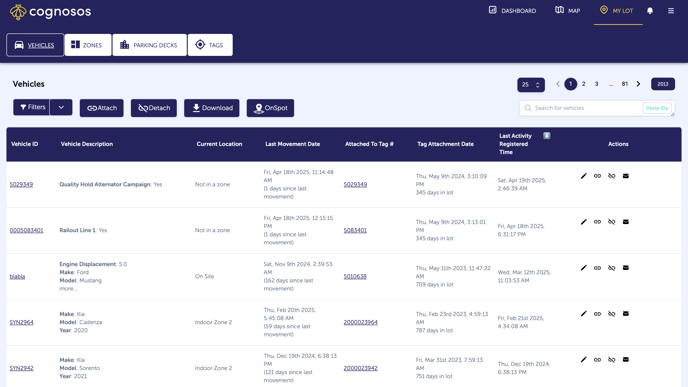This screenshot has width=688, height=387.
Task: Email icon for vehicle 5029349
Action: [x=626, y=176]
